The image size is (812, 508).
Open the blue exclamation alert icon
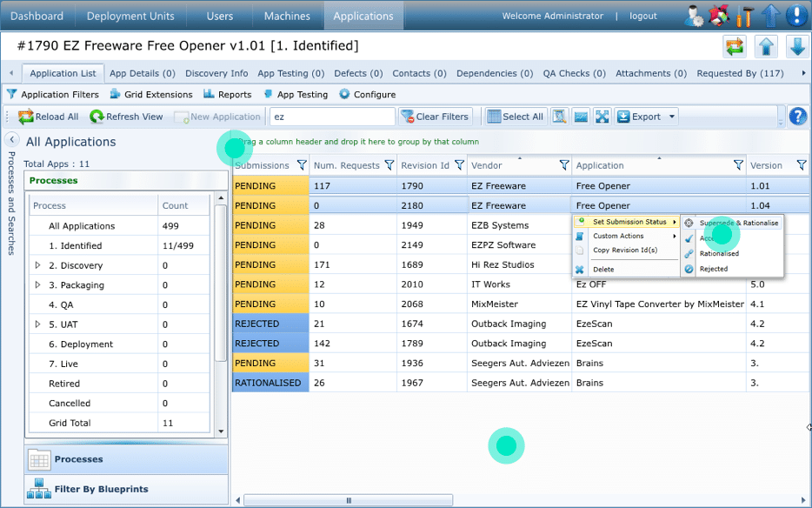(x=796, y=16)
